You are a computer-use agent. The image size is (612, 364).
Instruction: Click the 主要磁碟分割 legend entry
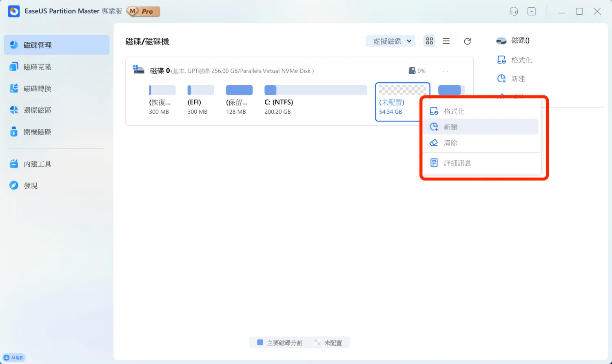click(280, 343)
